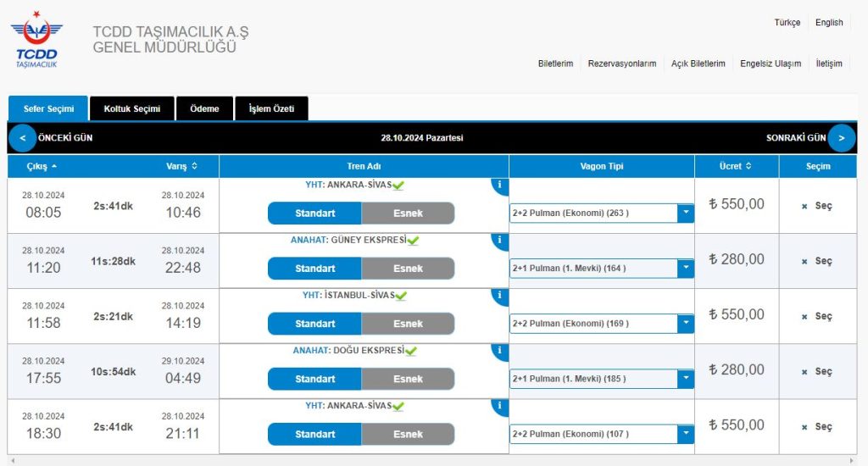Switch to Esnek fare on Doğu Ekspresi
This screenshot has height=466, width=868.
click(408, 379)
